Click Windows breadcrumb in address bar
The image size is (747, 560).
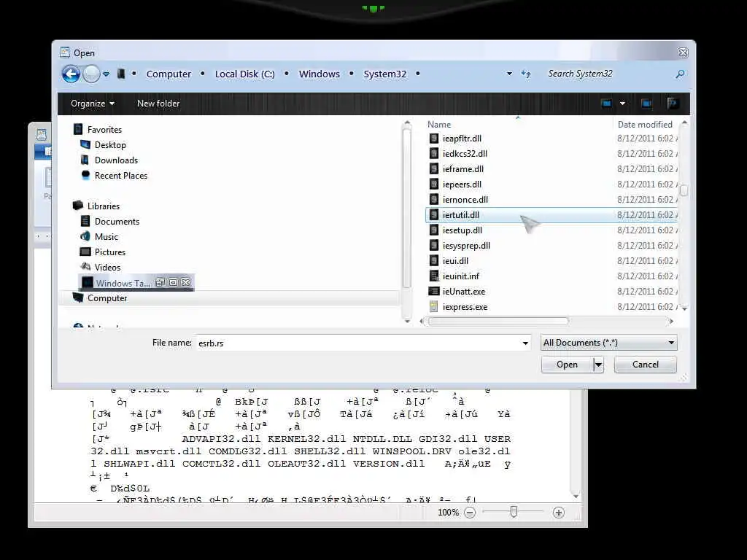point(320,74)
